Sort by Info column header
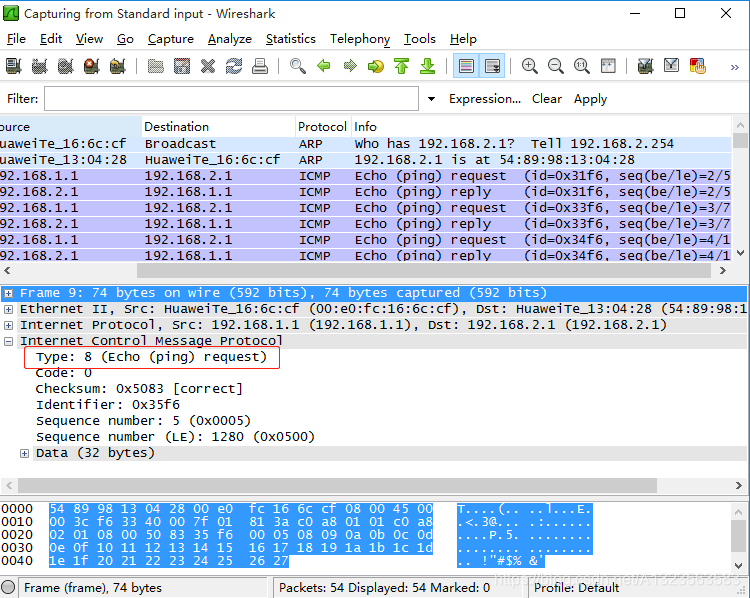Viewport: 750px width, 598px height. click(541, 127)
